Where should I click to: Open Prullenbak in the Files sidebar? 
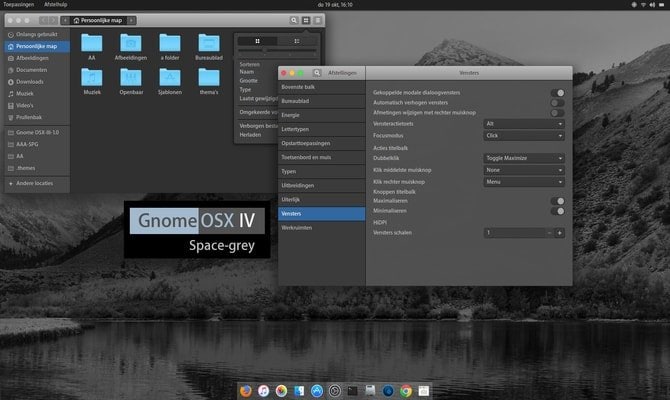(x=37, y=117)
